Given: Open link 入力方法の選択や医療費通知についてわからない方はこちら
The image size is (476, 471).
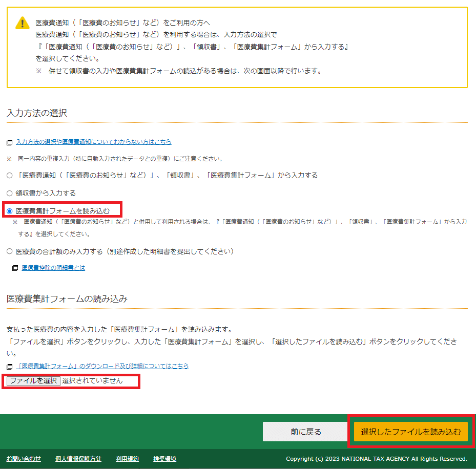Looking at the screenshot, I should [93, 142].
